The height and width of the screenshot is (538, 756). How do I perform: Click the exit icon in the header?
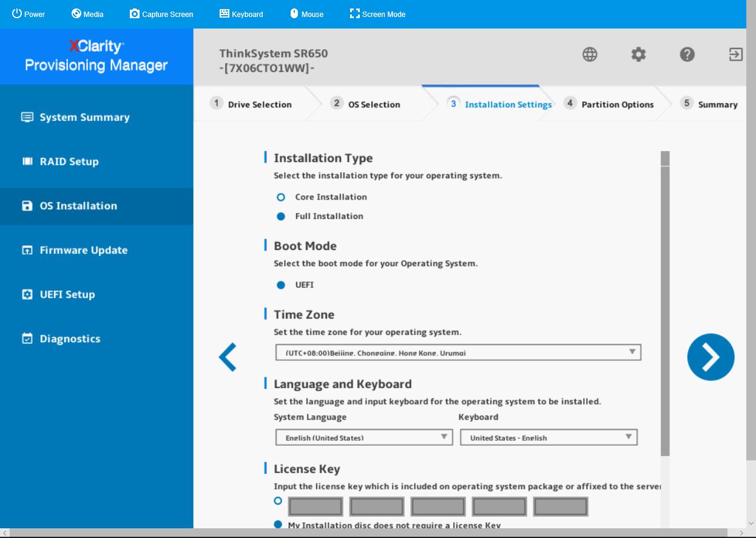coord(735,55)
